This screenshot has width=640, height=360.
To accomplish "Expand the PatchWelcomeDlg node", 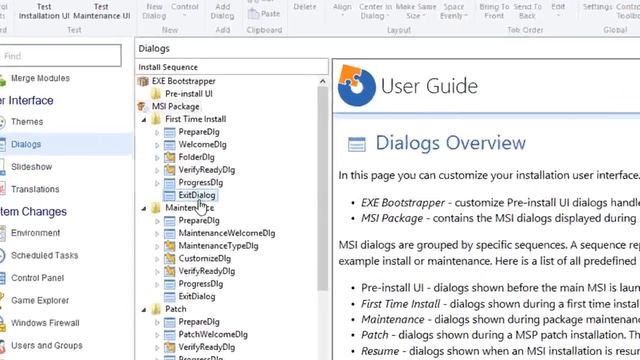I will 157,335.
